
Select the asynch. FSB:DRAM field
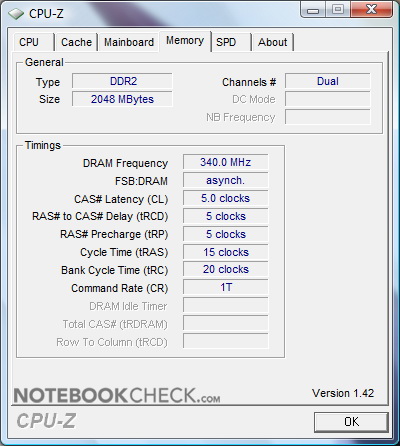[226, 180]
